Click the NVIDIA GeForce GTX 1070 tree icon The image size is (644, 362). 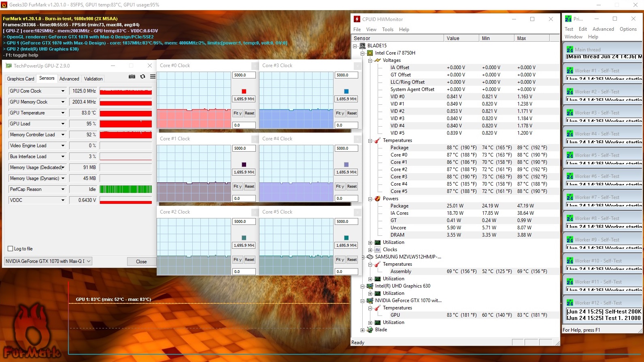(x=370, y=301)
